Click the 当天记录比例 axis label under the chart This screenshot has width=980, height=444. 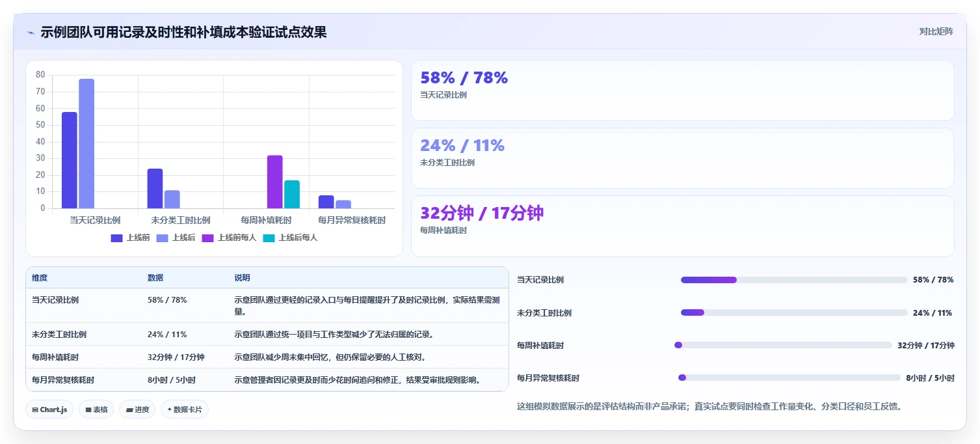(x=95, y=220)
